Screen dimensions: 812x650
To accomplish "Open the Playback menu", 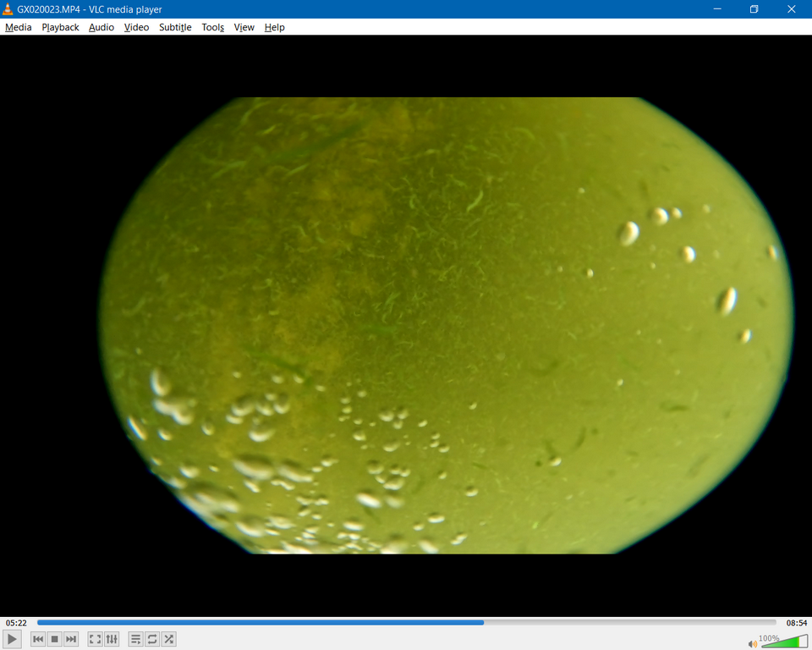I will click(x=60, y=27).
